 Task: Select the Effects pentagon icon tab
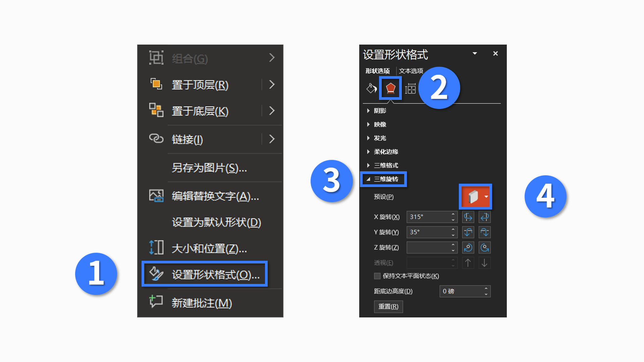(390, 88)
